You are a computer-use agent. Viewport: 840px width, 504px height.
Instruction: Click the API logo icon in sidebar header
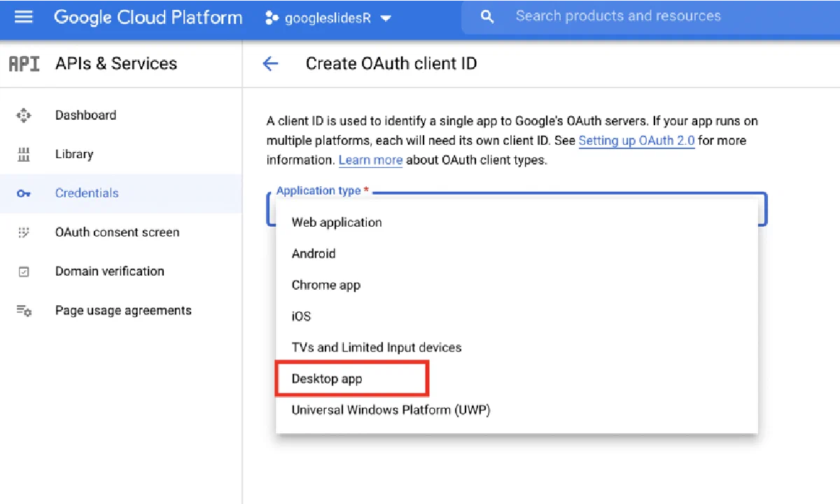click(x=24, y=64)
